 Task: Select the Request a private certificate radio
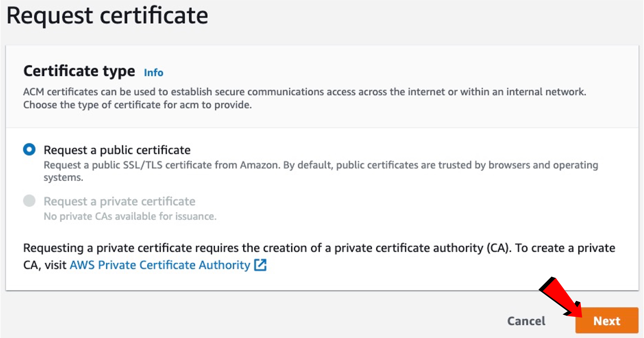tap(29, 201)
